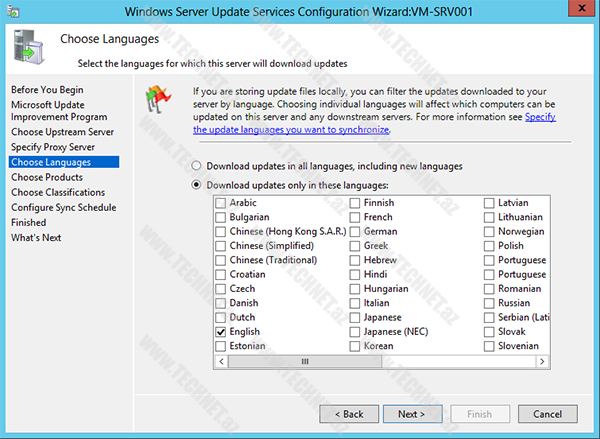
Task: Check the Greek checkbox
Action: click(355, 246)
